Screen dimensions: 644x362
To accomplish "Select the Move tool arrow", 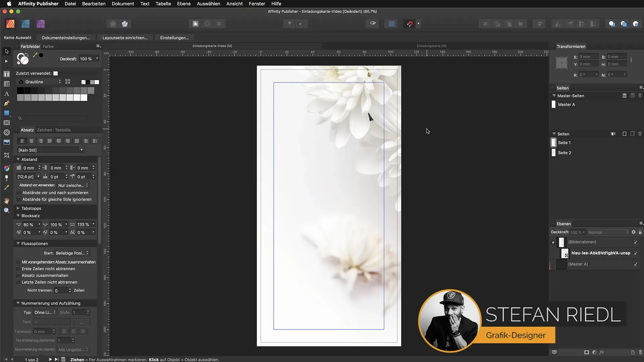I will point(7,51).
